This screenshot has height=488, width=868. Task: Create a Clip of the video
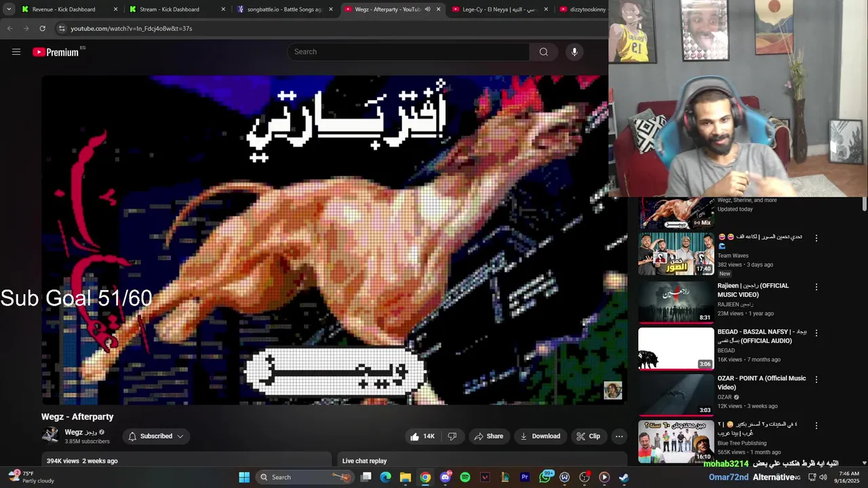(x=588, y=436)
